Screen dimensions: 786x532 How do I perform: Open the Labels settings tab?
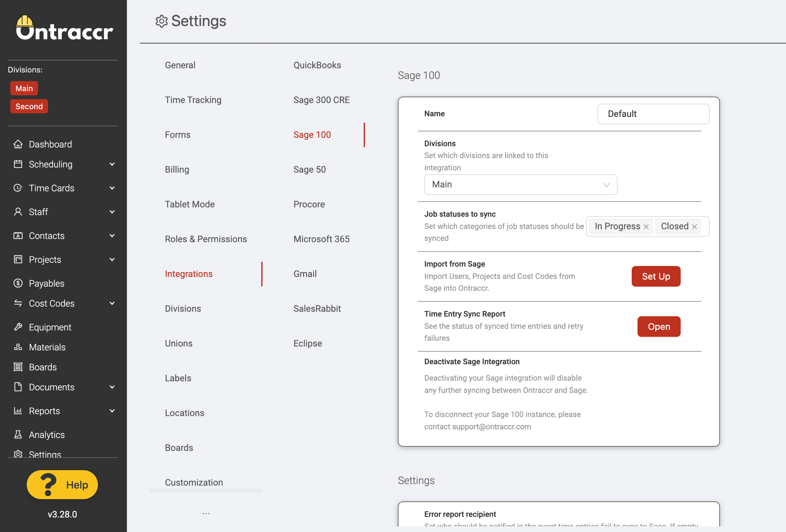tap(178, 378)
